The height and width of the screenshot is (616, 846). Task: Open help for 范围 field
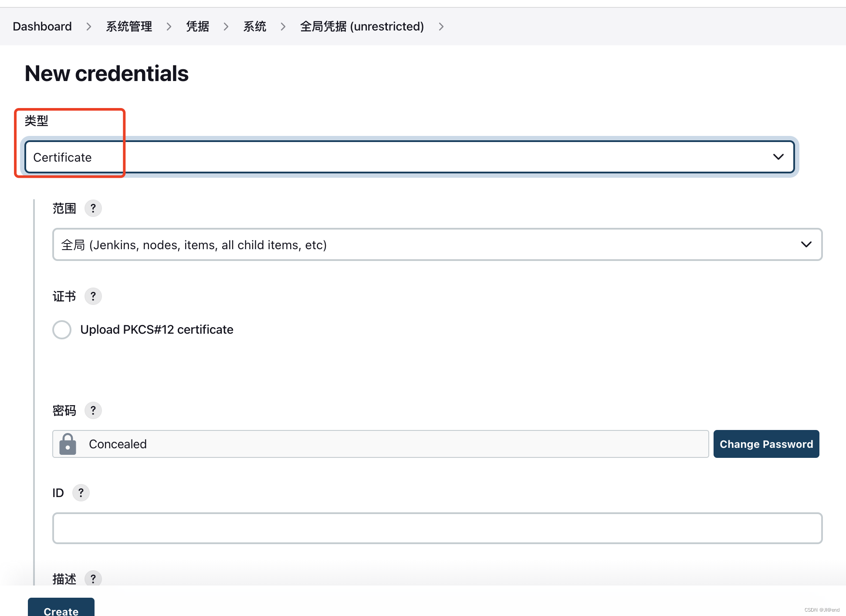pos(93,208)
